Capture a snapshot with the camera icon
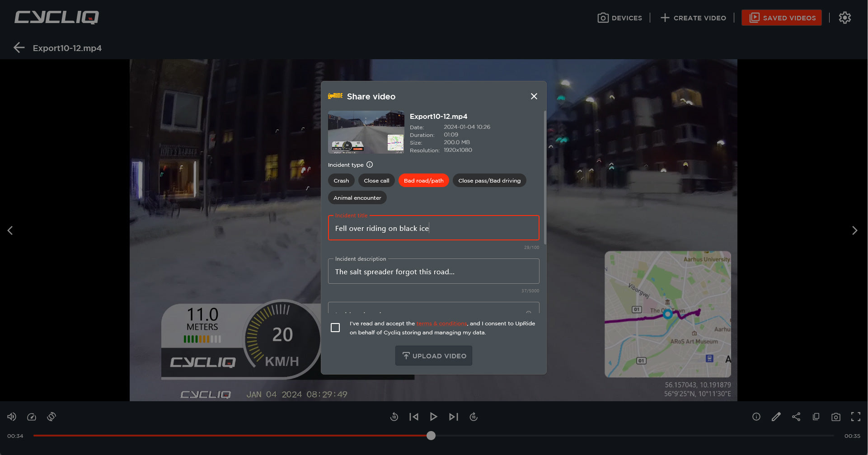 click(x=836, y=417)
